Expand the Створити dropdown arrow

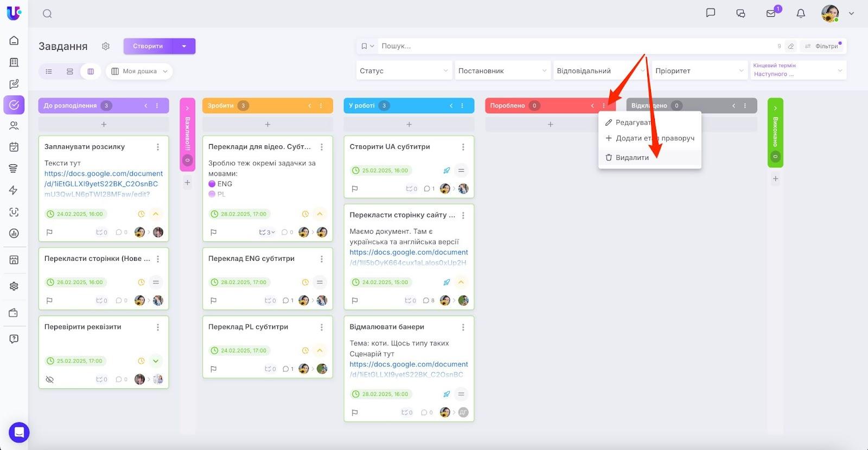click(x=184, y=46)
